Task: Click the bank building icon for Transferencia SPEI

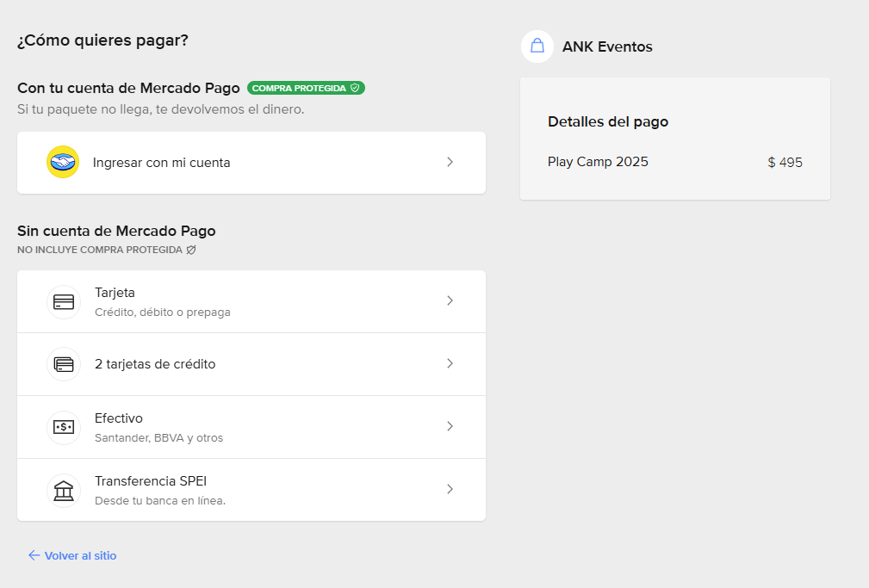Action: [64, 491]
